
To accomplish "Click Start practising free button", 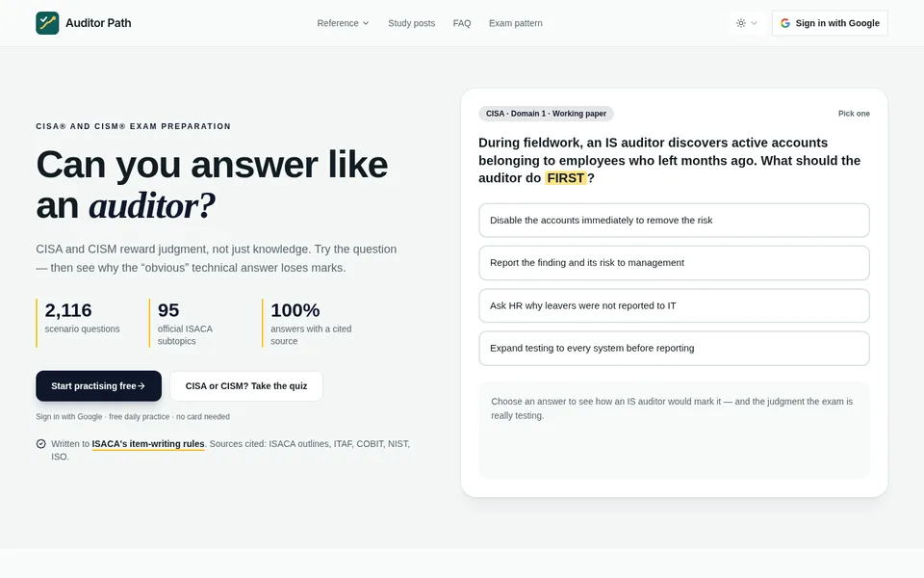I will point(98,385).
